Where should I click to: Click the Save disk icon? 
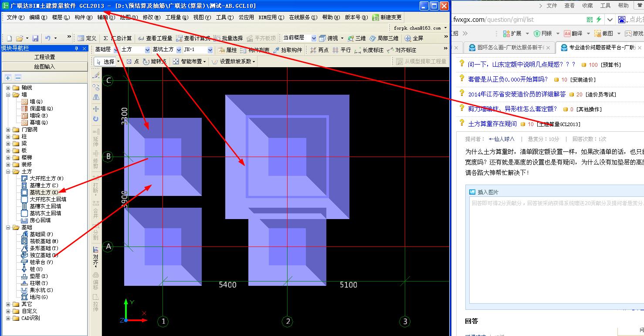35,38
